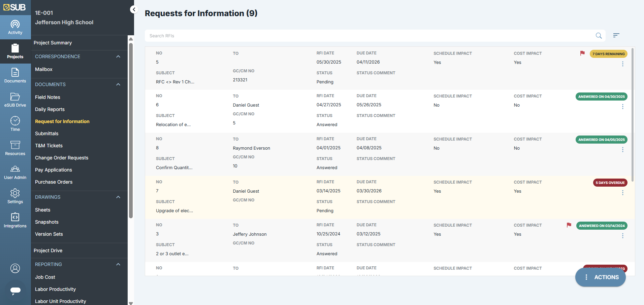Image resolution: width=644 pixels, height=305 pixels.
Task: Toggle the red flag on RFI 5
Action: (582, 53)
